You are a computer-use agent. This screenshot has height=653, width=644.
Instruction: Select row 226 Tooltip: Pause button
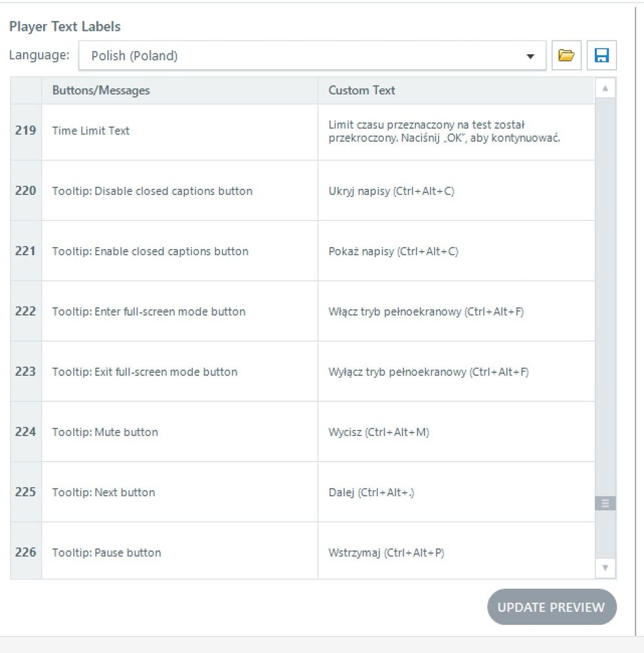point(106,552)
